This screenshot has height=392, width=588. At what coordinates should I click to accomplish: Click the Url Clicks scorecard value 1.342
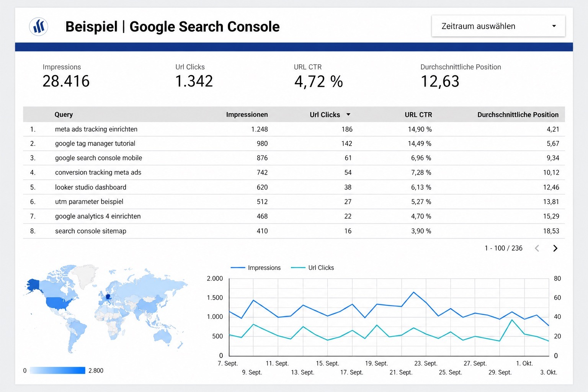tap(194, 81)
